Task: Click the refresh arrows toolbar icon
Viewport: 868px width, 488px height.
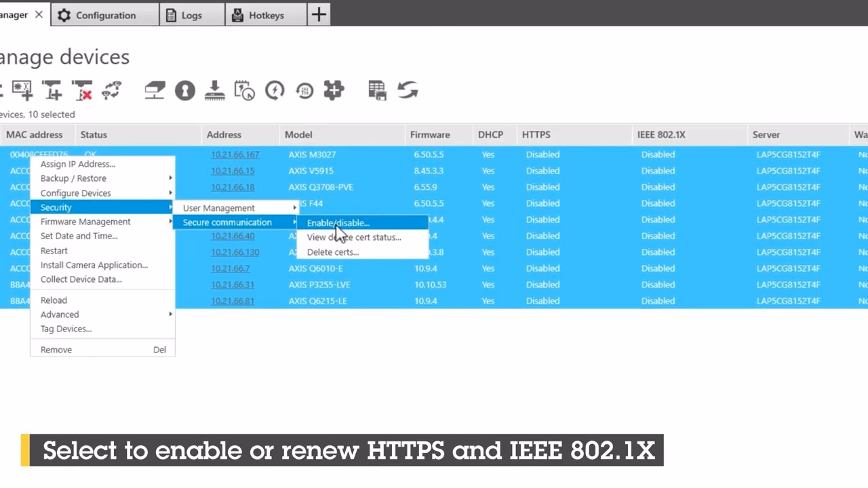Action: [408, 90]
